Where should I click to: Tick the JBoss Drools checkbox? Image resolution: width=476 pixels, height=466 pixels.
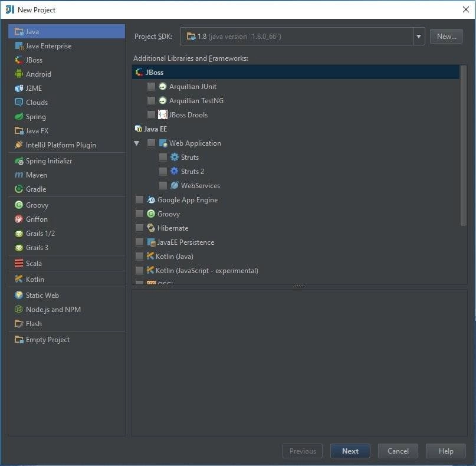151,115
